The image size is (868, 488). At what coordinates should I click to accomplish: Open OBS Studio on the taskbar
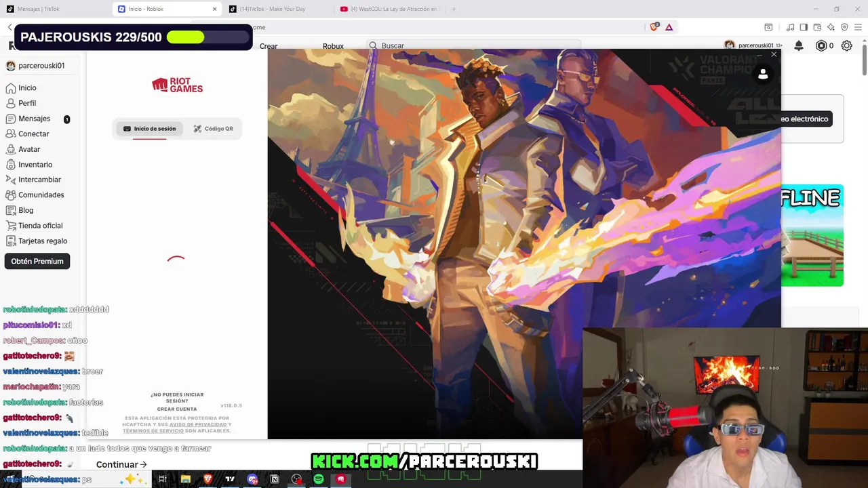pos(296,479)
